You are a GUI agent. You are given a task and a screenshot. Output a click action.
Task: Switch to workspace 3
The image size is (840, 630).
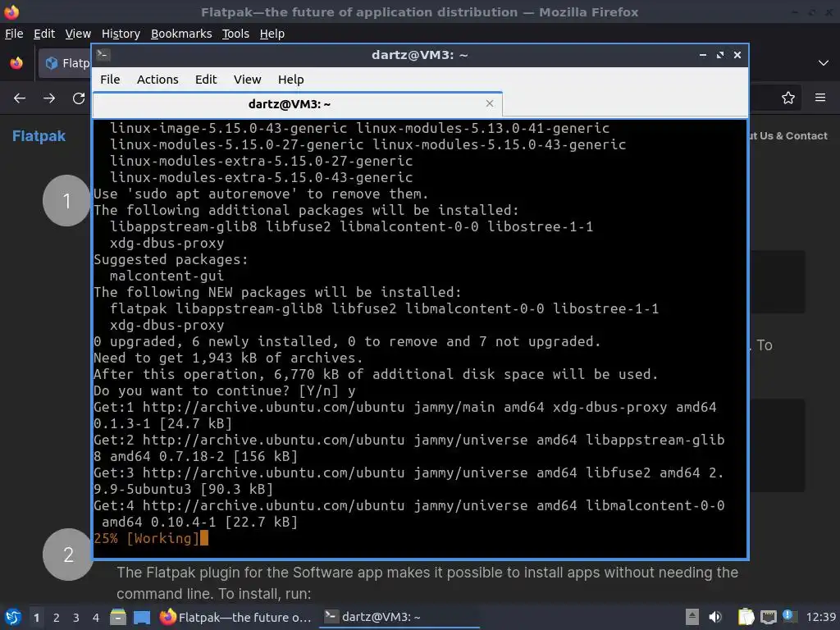76,618
